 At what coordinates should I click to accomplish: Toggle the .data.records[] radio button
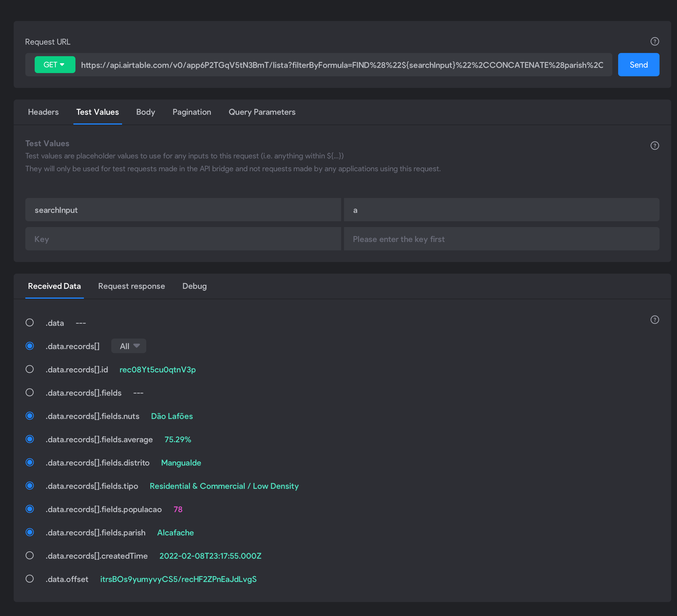click(x=29, y=346)
